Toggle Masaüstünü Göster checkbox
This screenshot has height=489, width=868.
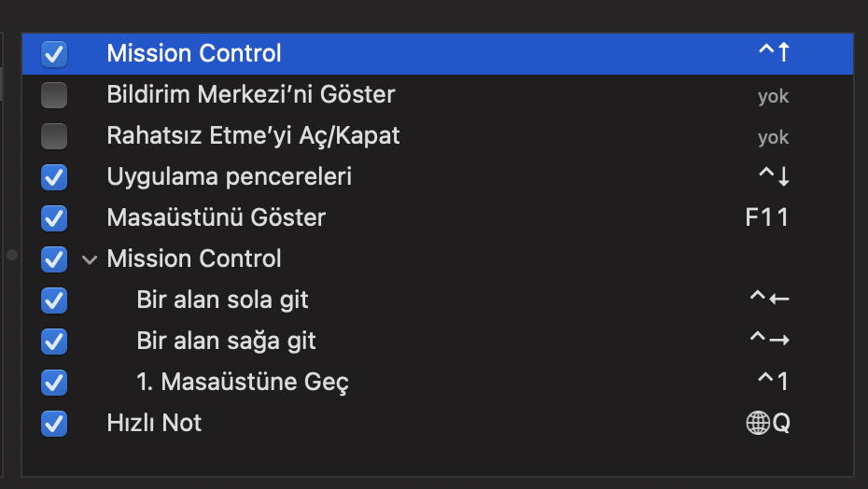[54, 218]
